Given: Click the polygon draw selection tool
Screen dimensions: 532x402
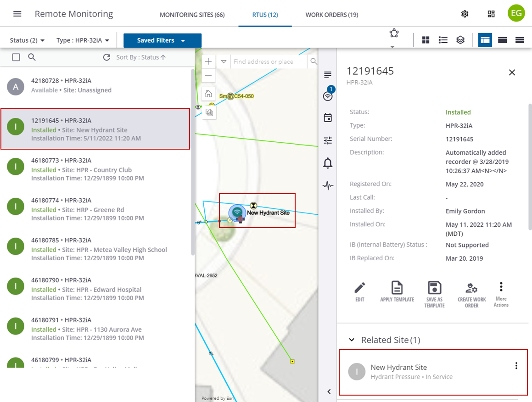Looking at the screenshot, I should [x=394, y=33].
